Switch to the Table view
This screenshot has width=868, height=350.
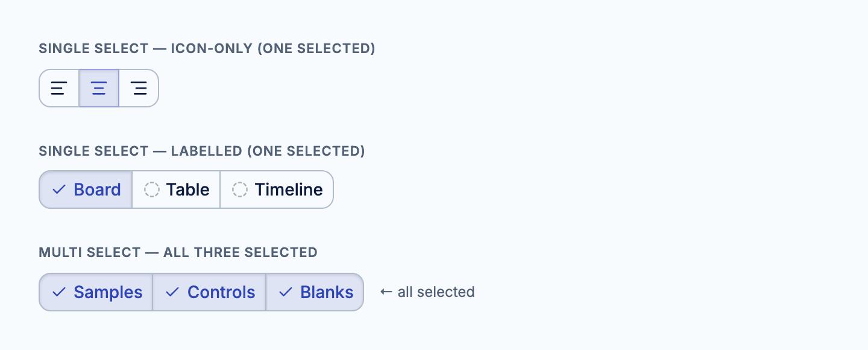(x=176, y=189)
